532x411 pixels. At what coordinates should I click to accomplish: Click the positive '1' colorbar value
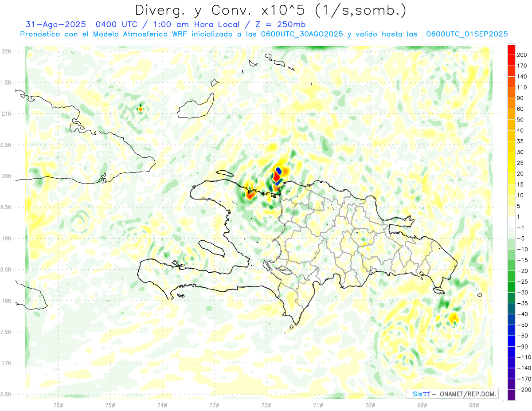519,217
